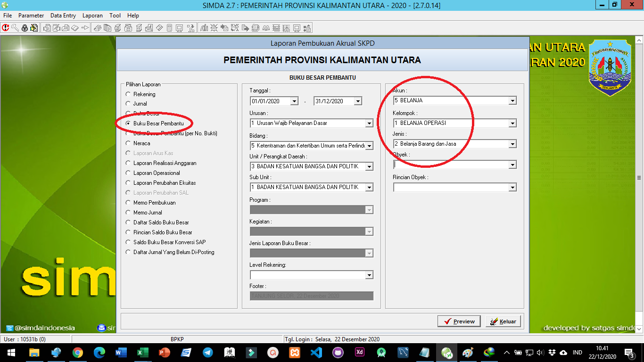Image resolution: width=644 pixels, height=362 pixels.
Task: Select Laporan Realisasi Anggaran option
Action: pos(128,163)
